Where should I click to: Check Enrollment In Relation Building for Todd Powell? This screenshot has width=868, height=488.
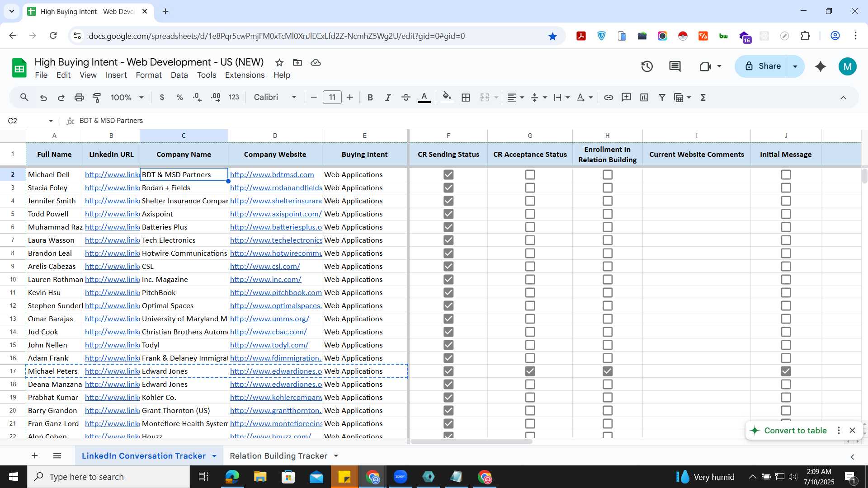coord(608,214)
